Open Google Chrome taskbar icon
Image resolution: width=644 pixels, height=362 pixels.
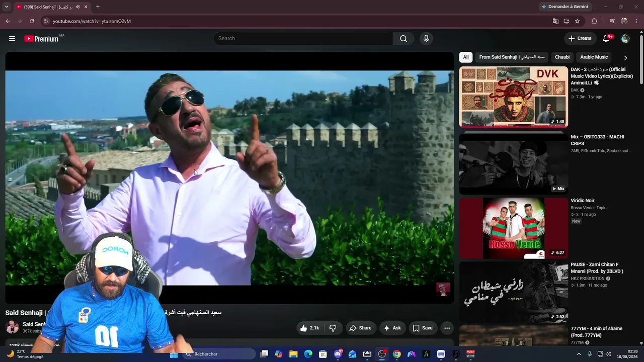(x=397, y=354)
